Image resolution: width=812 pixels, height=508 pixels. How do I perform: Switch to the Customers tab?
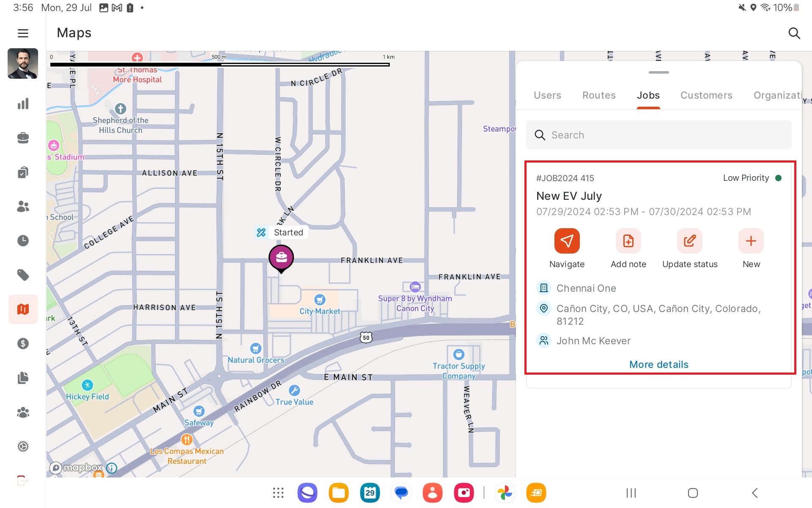(706, 95)
